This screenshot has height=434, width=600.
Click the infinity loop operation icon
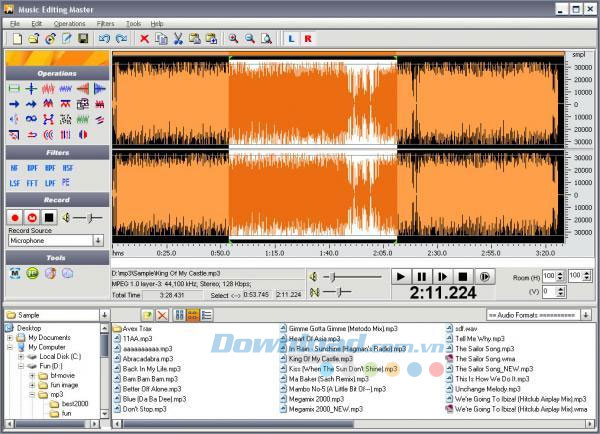31,119
